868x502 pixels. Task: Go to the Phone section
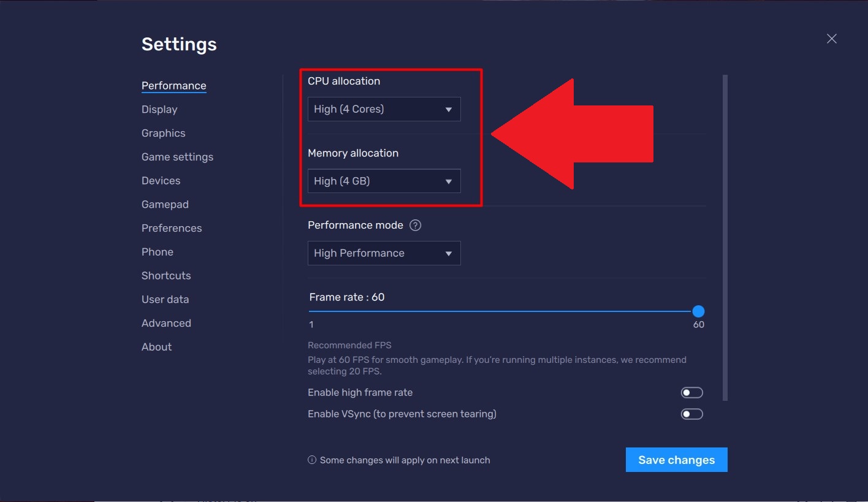(x=157, y=252)
